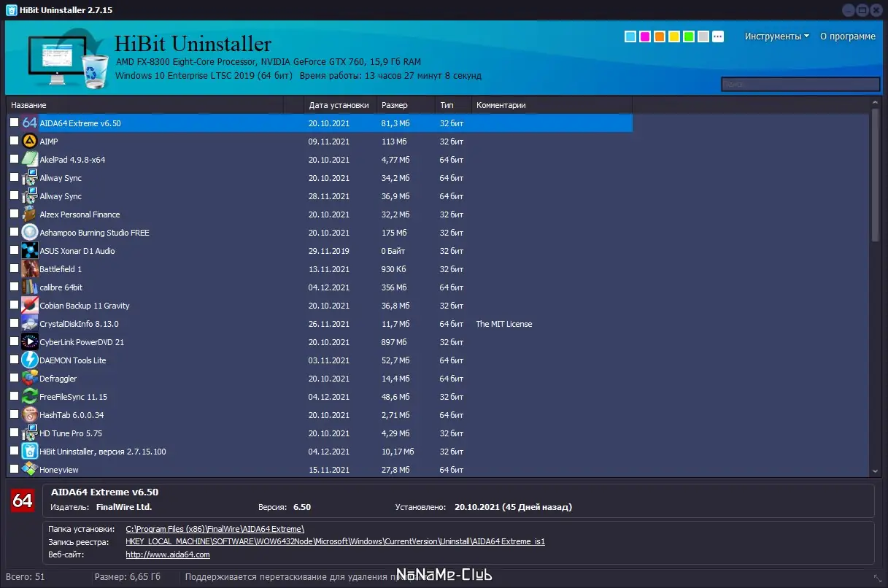Click the scrollbar down arrow
Image resolution: width=888 pixels, height=588 pixels.
(x=876, y=472)
